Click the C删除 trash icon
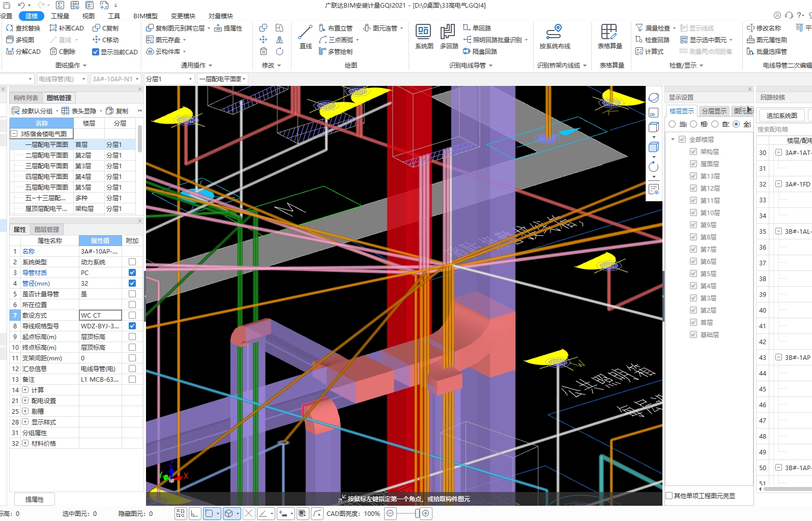Viewport: 812px width, 521px height. [x=53, y=51]
